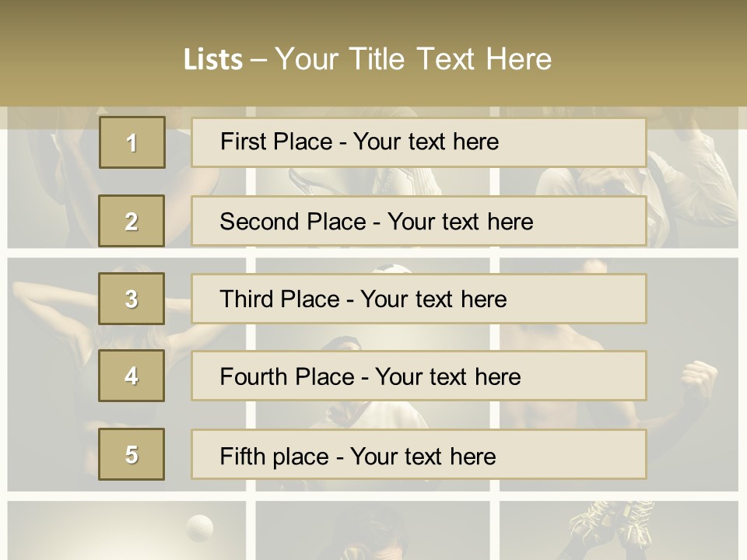Select the number 3 box
The image size is (747, 560).
coord(132,299)
